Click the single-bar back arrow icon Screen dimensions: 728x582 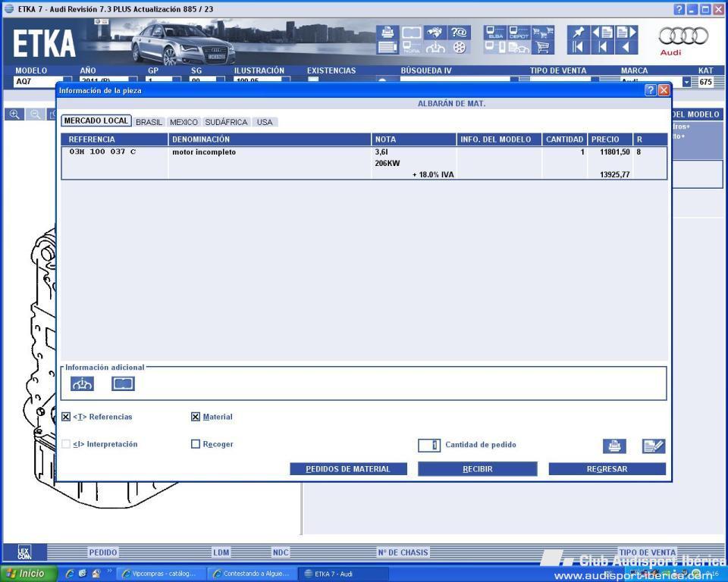click(x=602, y=47)
